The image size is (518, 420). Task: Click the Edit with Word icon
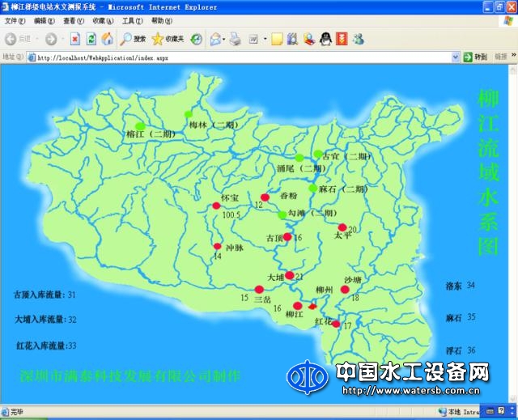(253, 40)
